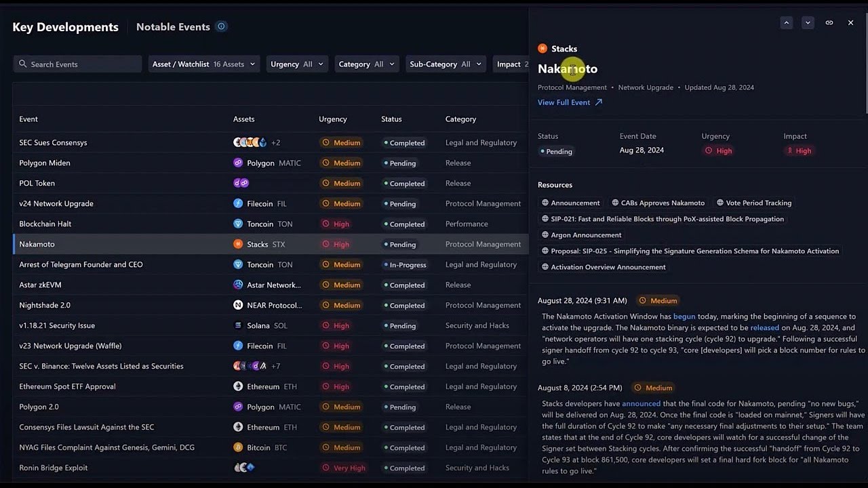The image size is (868, 488).
Task: Click Astar Network icon in Astar zkEVM row
Action: (238, 285)
